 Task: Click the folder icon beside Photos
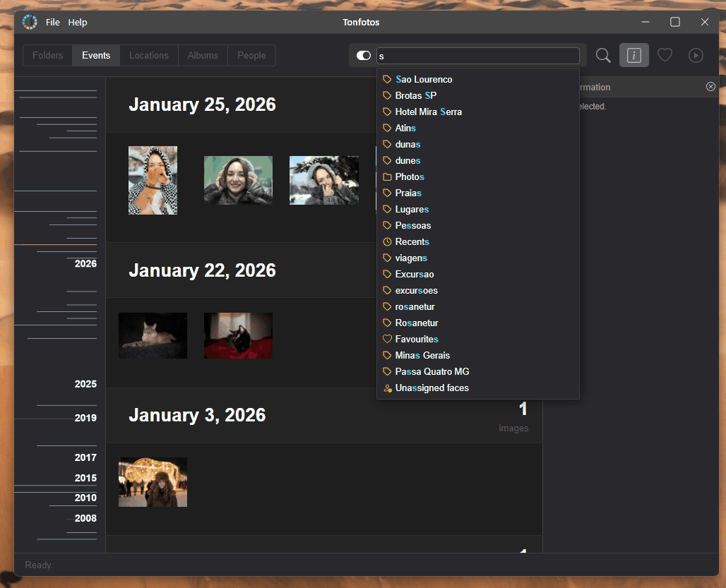[x=388, y=176]
